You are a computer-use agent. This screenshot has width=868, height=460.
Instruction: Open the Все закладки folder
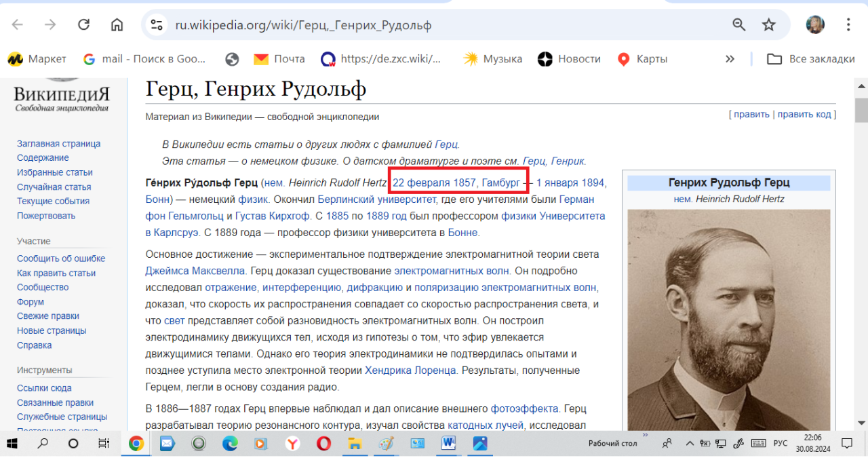(x=810, y=59)
